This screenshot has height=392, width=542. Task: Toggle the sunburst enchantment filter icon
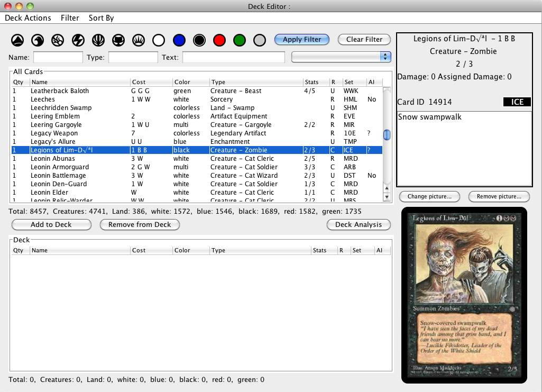tap(138, 40)
